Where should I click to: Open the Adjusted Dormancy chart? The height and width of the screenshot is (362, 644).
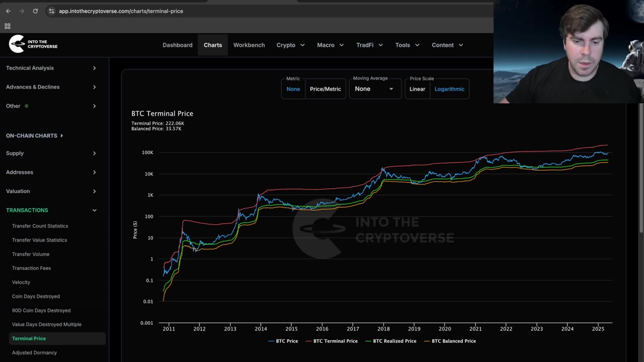click(34, 353)
